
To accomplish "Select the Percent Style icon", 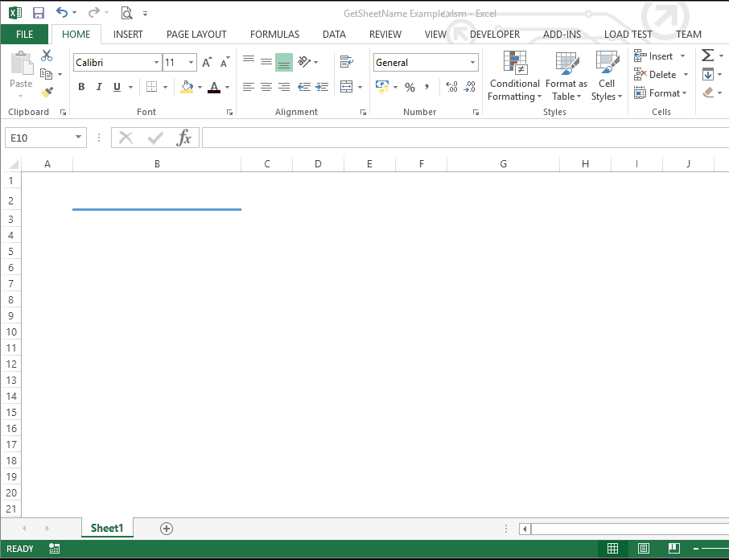I will point(410,86).
